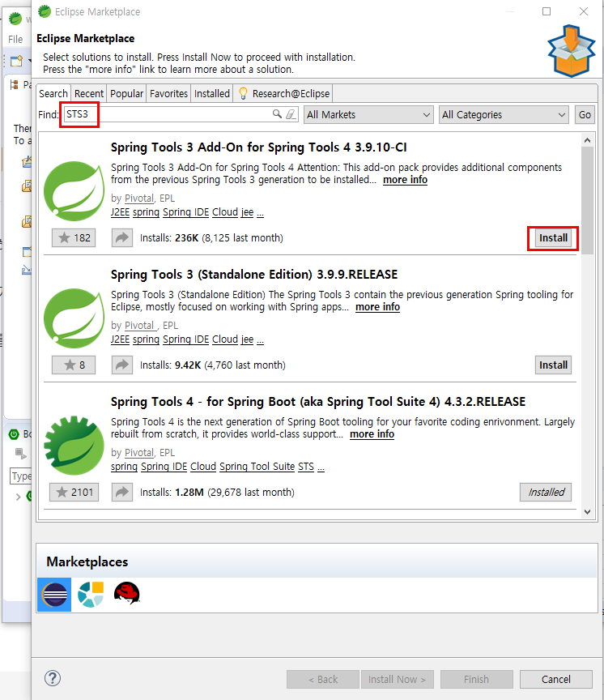This screenshot has height=700, width=604.
Task: Clear the Find field with the eraser icon
Action: coord(291,114)
